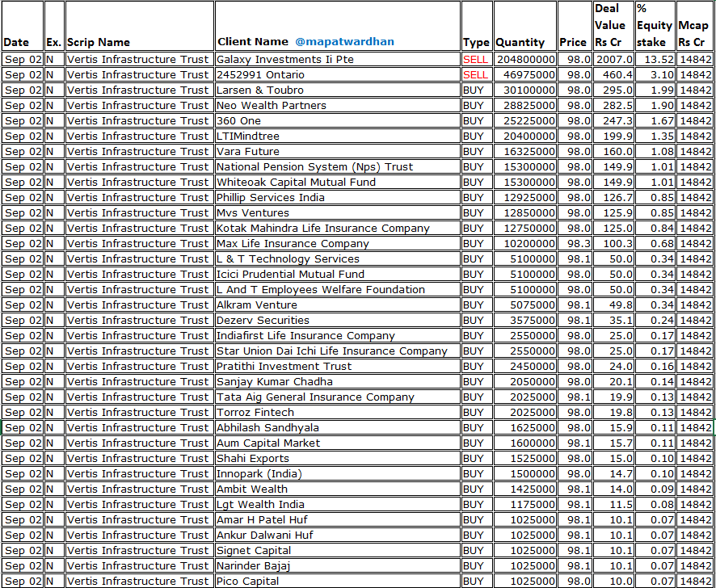Click the '2452991 Ontario' client cell
Image resolution: width=716 pixels, height=588 pixels.
[x=338, y=75]
